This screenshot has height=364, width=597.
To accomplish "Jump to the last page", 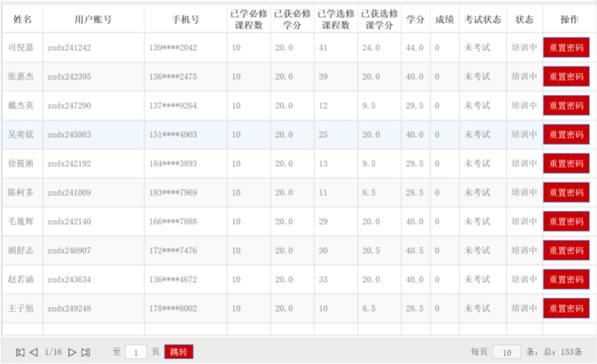I will 85,353.
